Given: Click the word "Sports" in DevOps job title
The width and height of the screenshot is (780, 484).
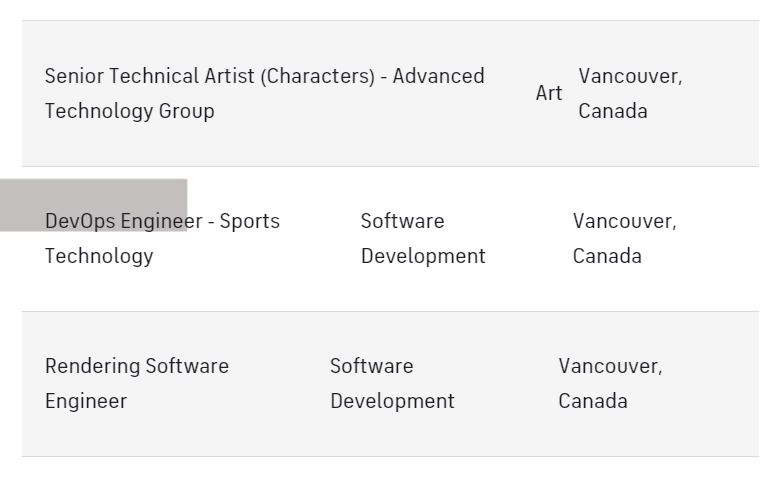Looking at the screenshot, I should pyautogui.click(x=250, y=221).
